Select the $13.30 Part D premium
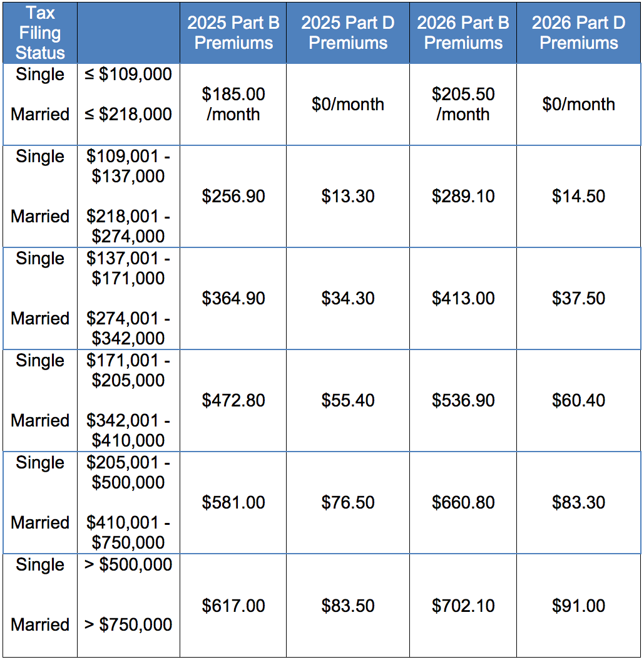The image size is (644, 662). click(348, 197)
